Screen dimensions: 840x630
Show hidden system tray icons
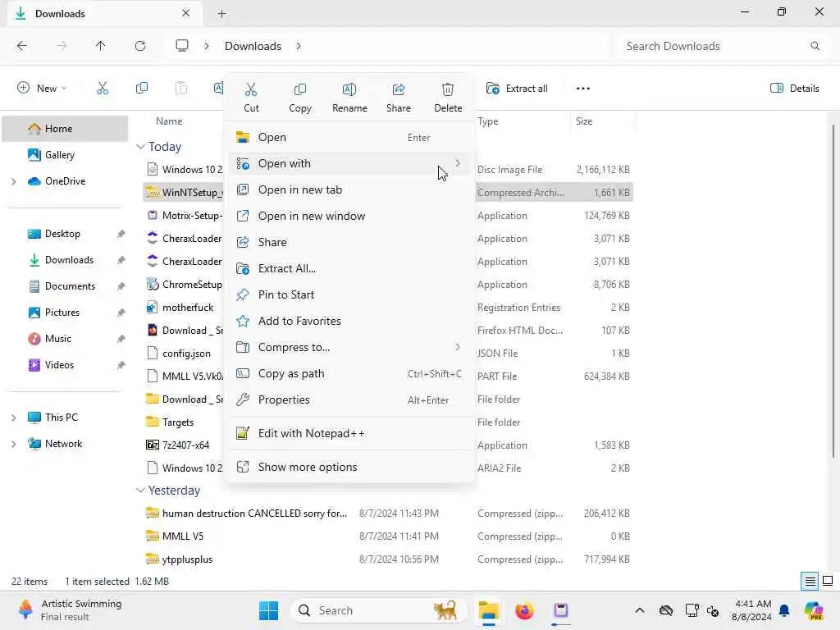[639, 610]
